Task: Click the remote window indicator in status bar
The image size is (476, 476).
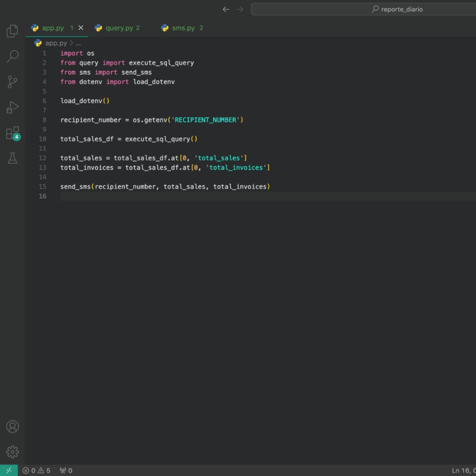Action: [8, 471]
